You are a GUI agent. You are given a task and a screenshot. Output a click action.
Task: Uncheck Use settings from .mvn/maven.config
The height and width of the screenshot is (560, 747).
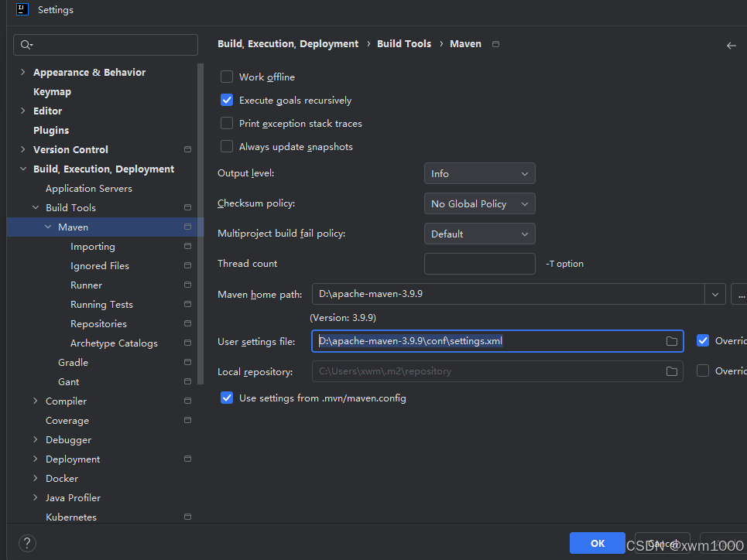(x=227, y=398)
